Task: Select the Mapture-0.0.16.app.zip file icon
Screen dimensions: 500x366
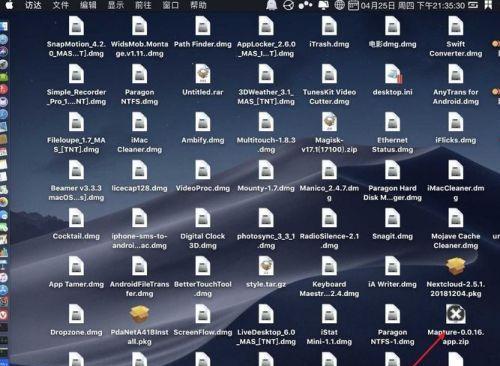Action: coord(456,314)
